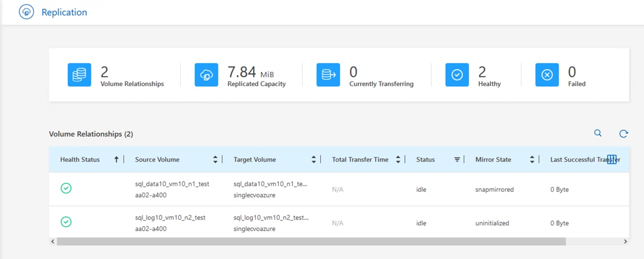Click the Failed X tile icon
The image size is (644, 259).
tap(547, 75)
